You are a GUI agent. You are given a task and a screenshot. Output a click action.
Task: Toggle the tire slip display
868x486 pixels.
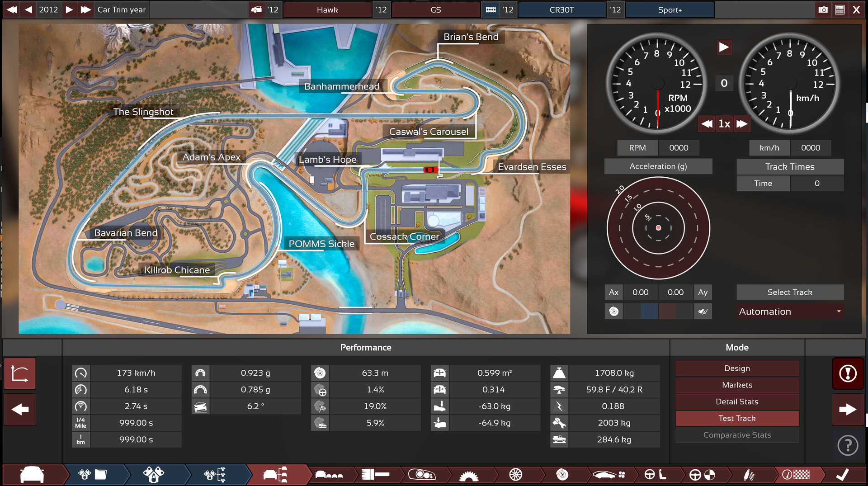703,311
